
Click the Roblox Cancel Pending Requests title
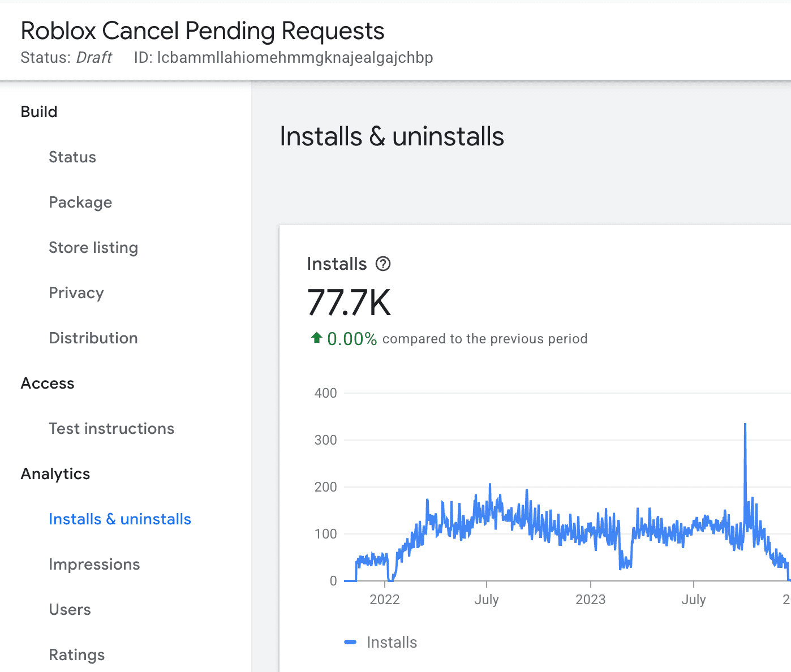[x=203, y=31]
